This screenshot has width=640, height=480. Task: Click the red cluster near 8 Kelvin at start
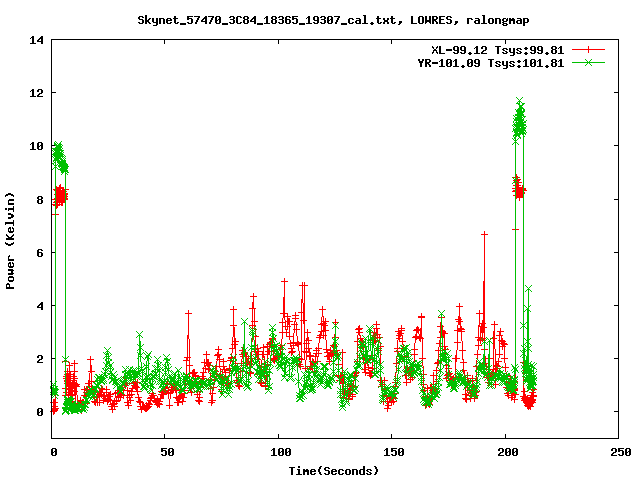click(61, 196)
